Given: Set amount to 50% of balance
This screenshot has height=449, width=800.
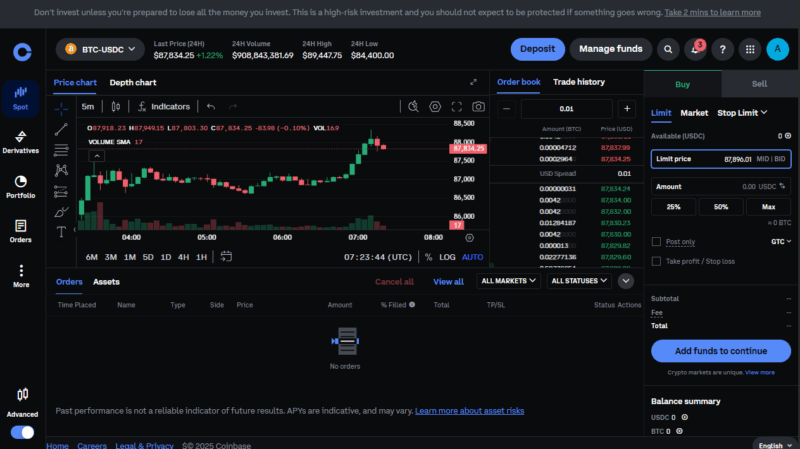Looking at the screenshot, I should pyautogui.click(x=721, y=207).
